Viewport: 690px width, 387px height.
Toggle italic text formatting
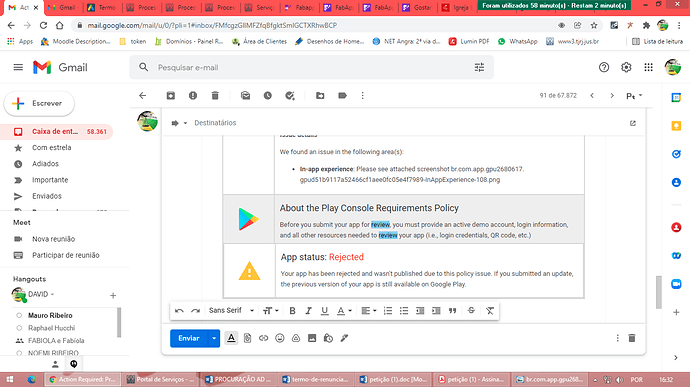tap(308, 311)
